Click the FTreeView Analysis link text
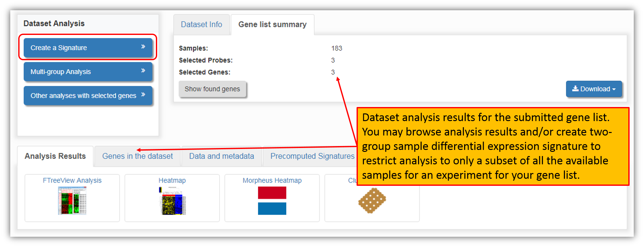Screen dimensions: 644x247 tap(72, 180)
